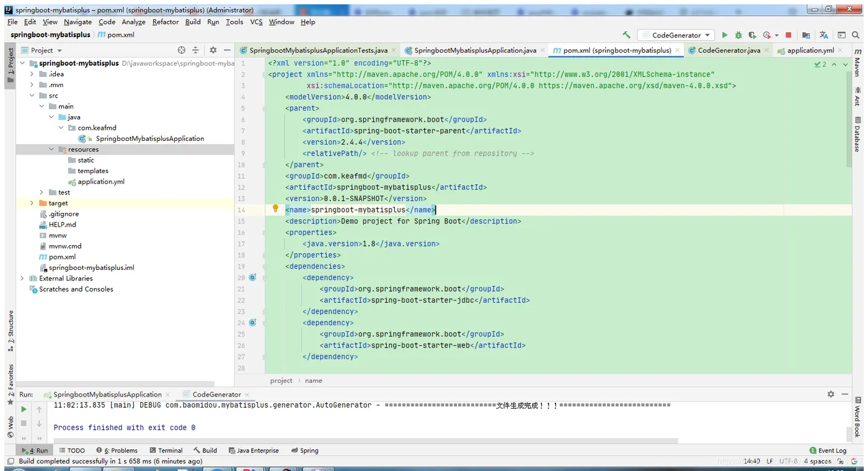
Task: Open the Refactor menu
Action: tap(166, 22)
